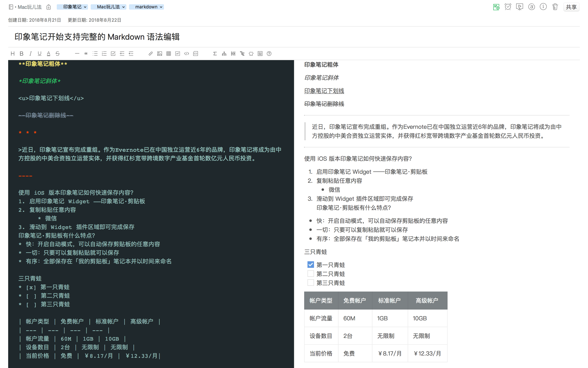
Task: Open the markdown tag dropdown
Action: (x=146, y=7)
